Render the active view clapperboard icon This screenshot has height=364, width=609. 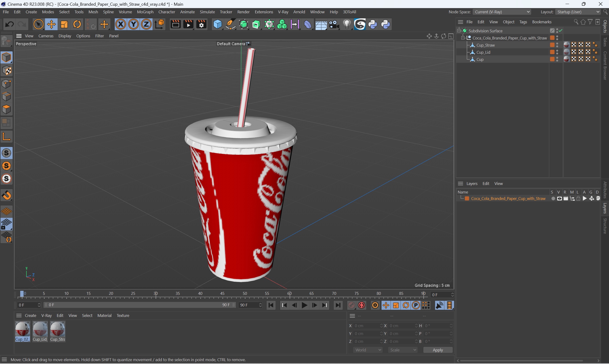pos(175,24)
